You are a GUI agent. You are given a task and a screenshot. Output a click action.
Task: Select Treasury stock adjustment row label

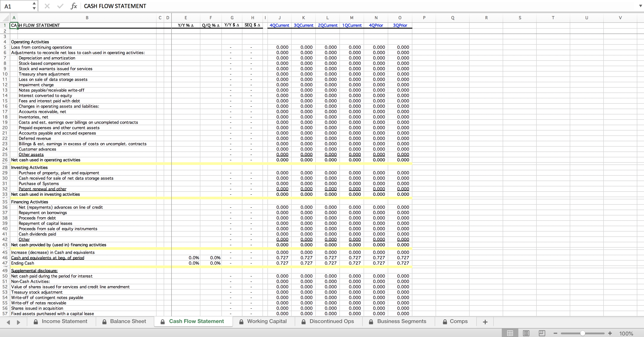37,292
